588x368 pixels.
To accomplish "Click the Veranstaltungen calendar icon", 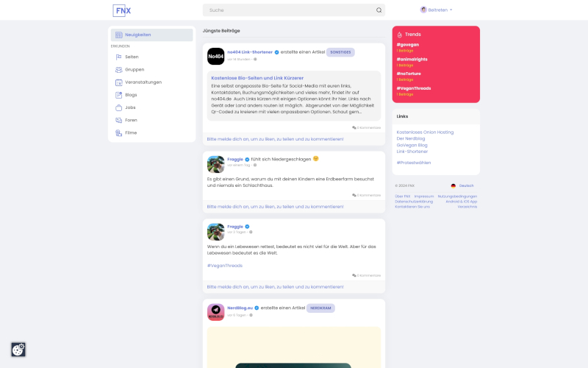I will point(118,82).
